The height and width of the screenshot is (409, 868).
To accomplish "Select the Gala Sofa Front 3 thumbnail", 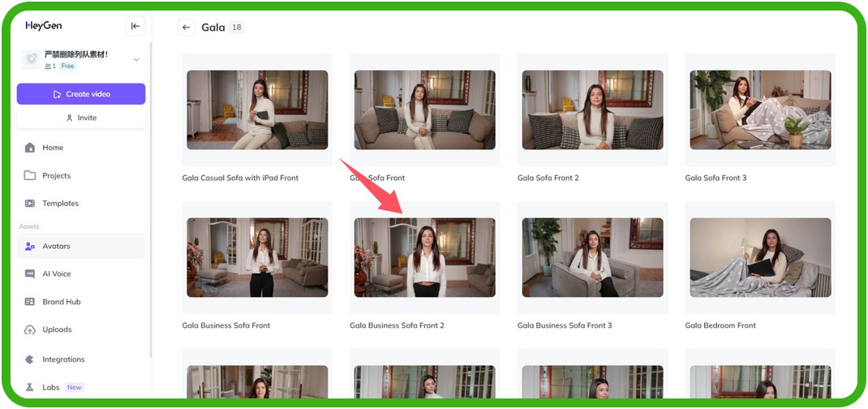I will click(x=760, y=110).
